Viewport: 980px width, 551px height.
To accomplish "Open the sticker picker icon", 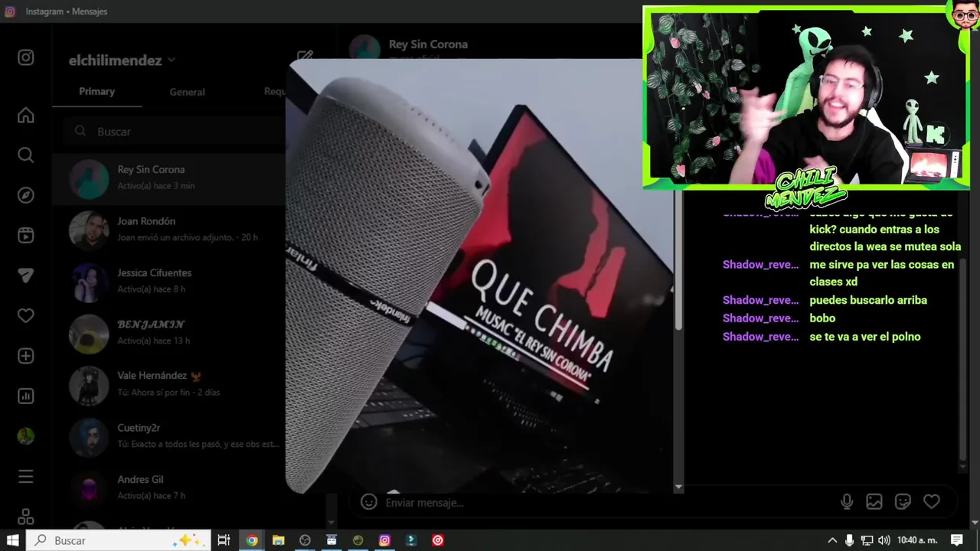I will coord(903,502).
